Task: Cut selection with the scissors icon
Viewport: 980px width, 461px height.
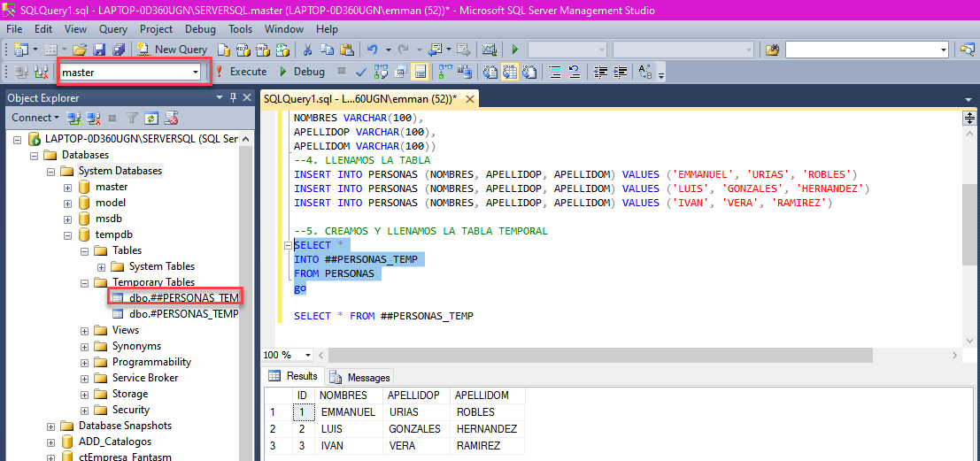Action: (308, 50)
